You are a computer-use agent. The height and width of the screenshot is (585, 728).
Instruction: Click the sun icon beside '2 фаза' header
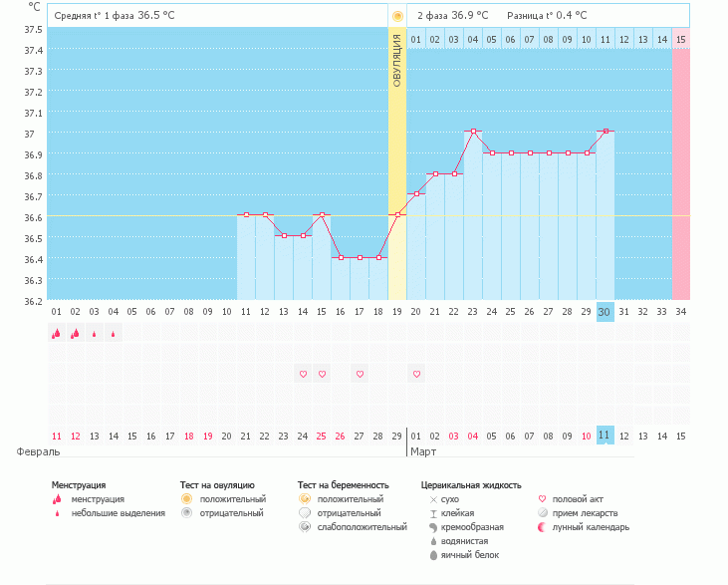point(397,16)
